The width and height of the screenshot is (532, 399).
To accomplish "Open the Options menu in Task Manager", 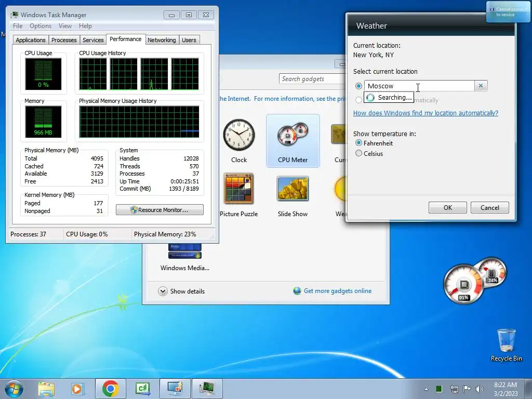I will (41, 26).
